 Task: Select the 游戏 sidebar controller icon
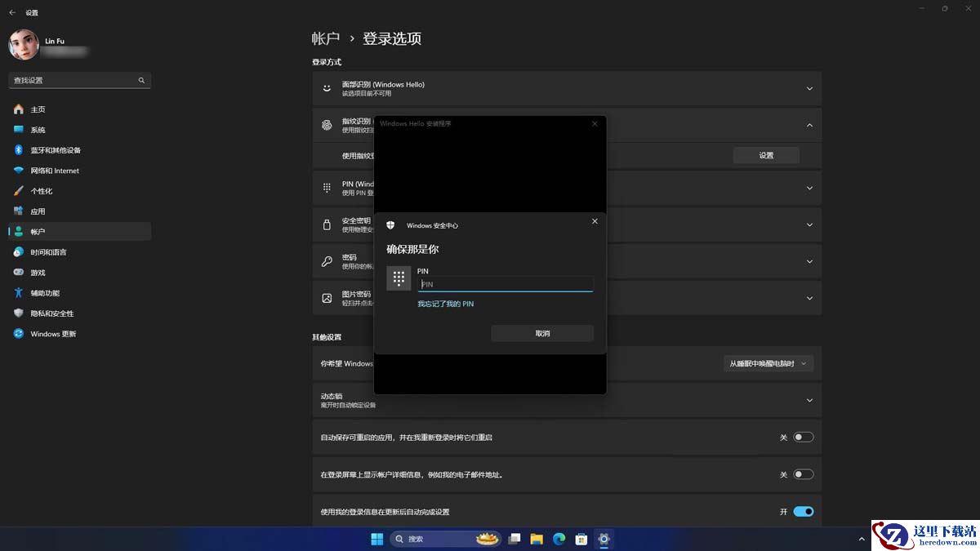pyautogui.click(x=19, y=273)
